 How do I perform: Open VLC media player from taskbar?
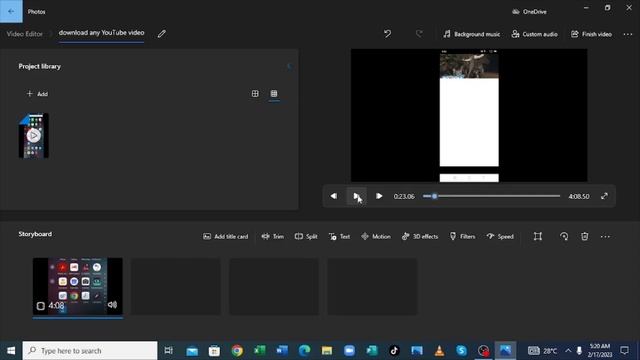439,351
